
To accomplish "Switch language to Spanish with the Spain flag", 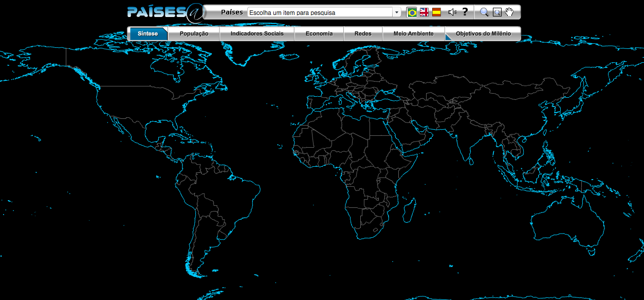I will pyautogui.click(x=436, y=12).
